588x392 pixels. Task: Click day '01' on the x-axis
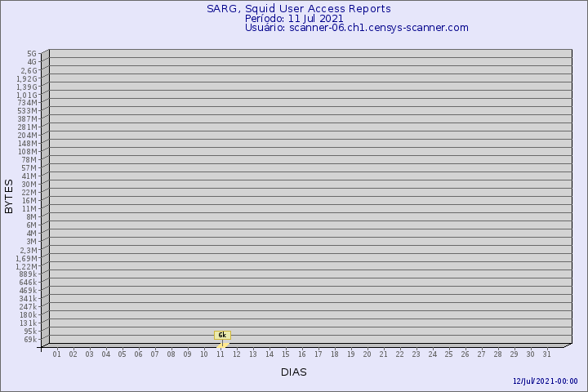pyautogui.click(x=56, y=354)
